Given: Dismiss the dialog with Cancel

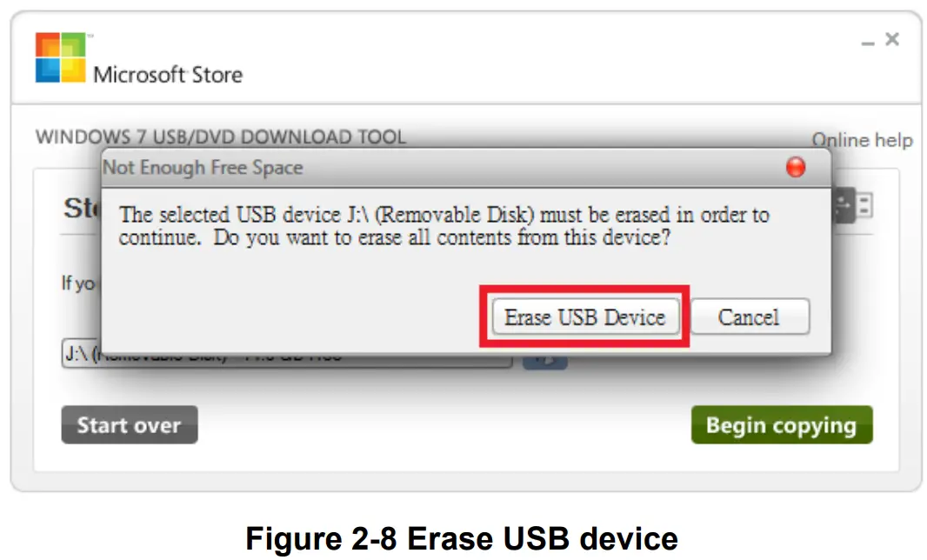Looking at the screenshot, I should click(750, 317).
